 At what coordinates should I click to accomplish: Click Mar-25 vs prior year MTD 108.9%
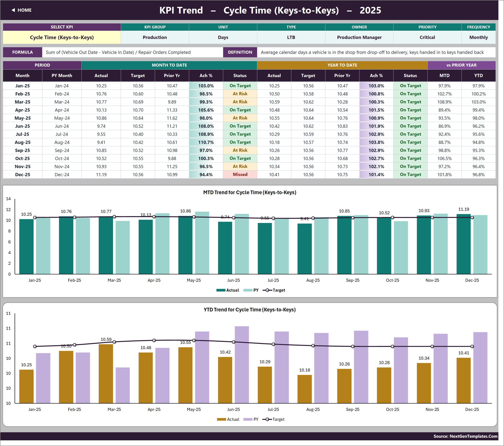(x=444, y=102)
